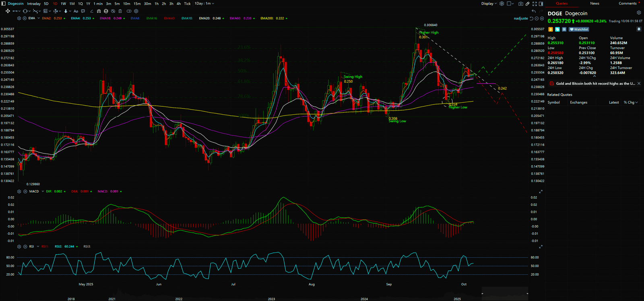Select the 1W timeframe
The width and height of the screenshot is (644, 301).
63,4
